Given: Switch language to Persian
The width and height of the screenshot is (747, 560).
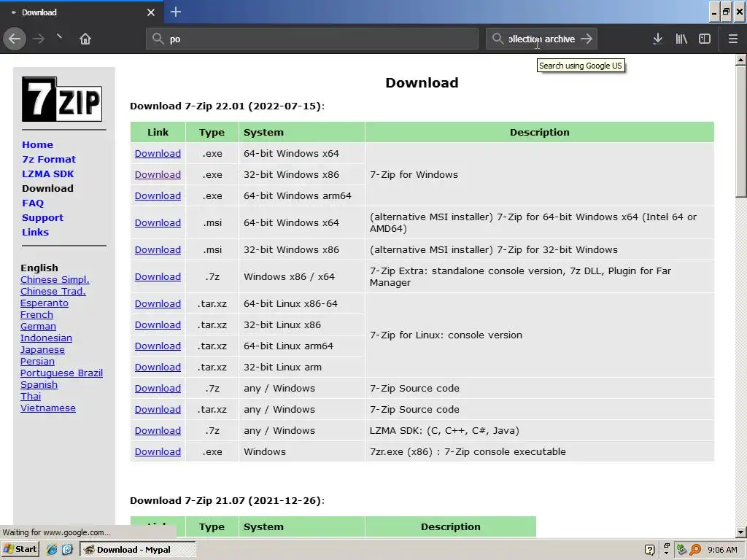Looking at the screenshot, I should pos(37,361).
